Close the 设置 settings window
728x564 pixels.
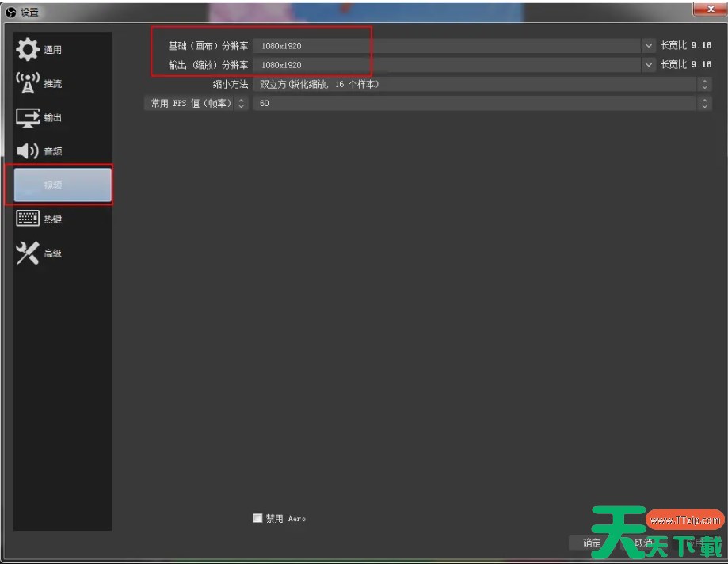click(710, 9)
